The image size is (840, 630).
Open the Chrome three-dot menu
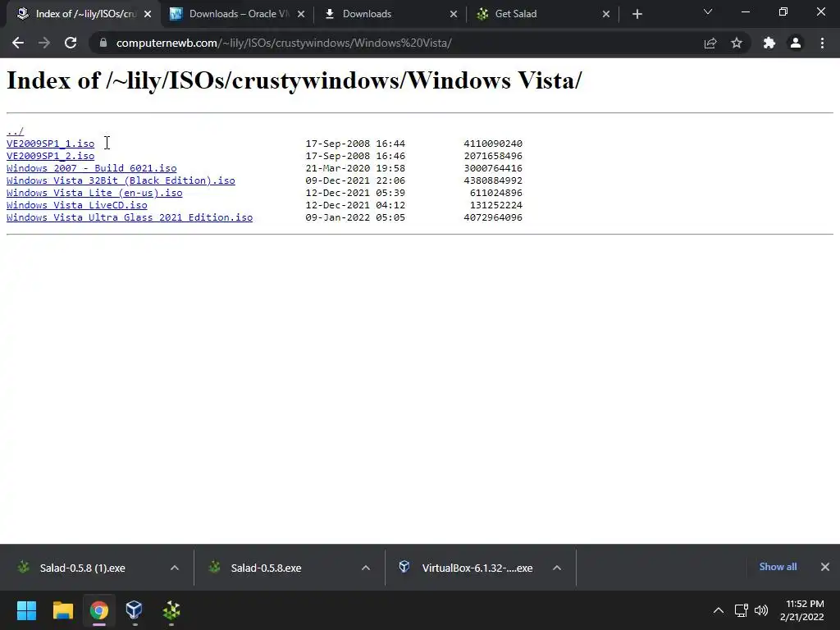coord(822,43)
